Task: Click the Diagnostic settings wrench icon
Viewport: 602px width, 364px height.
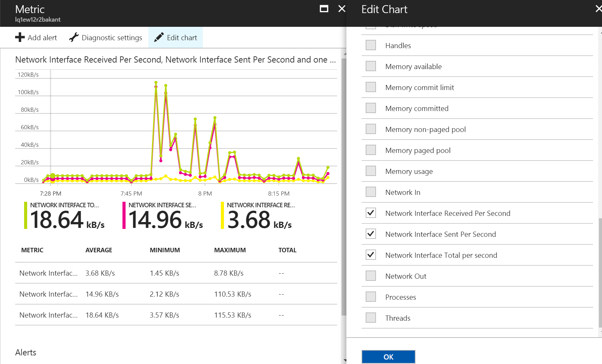Action: coord(74,37)
